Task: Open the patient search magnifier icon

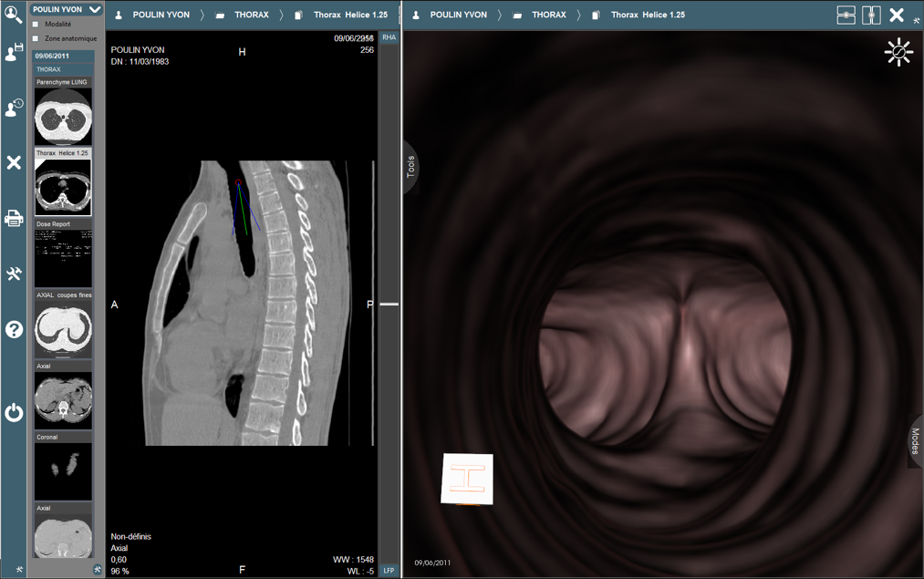Action: [x=13, y=14]
